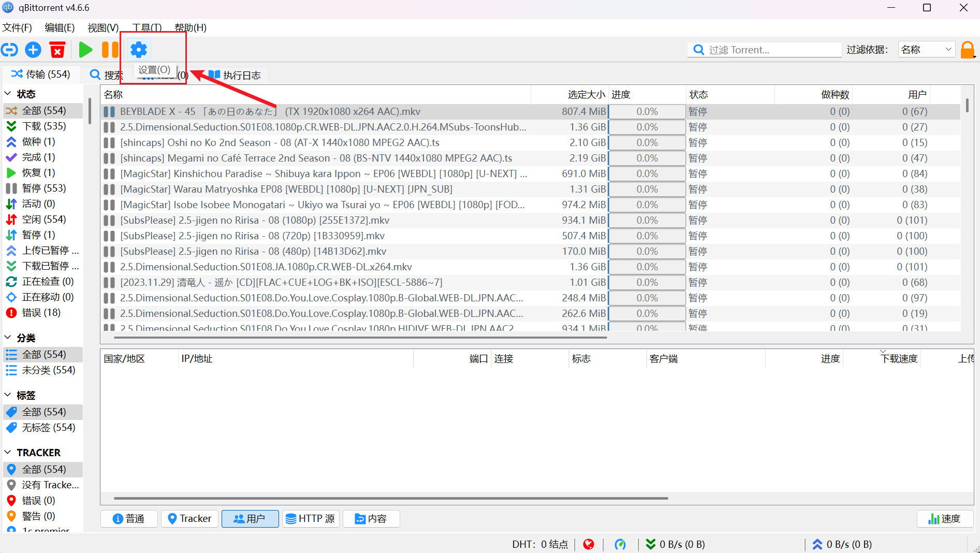Click the add torrent link icon
Image resolution: width=980 pixels, height=553 pixels.
pyautogui.click(x=9, y=50)
